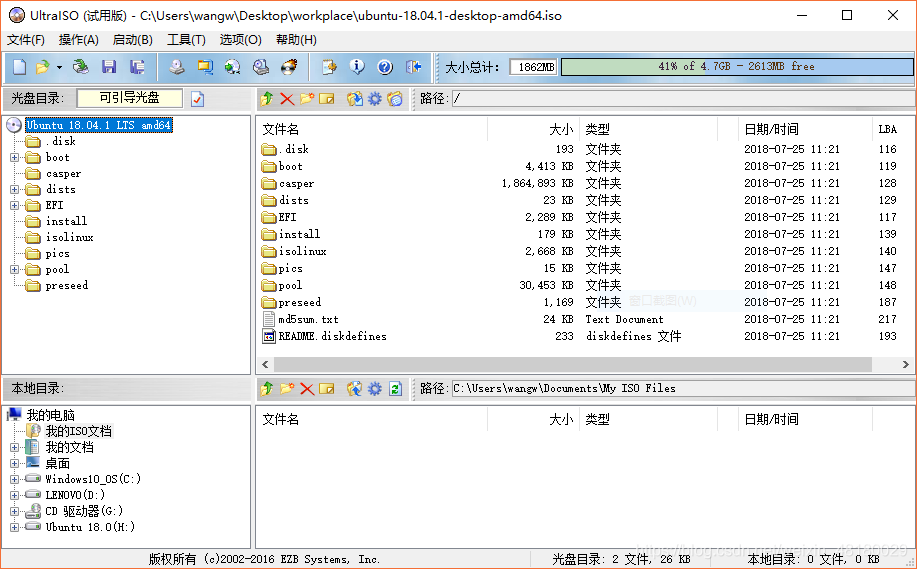Click Rename icon in disc toolbar

327,99
